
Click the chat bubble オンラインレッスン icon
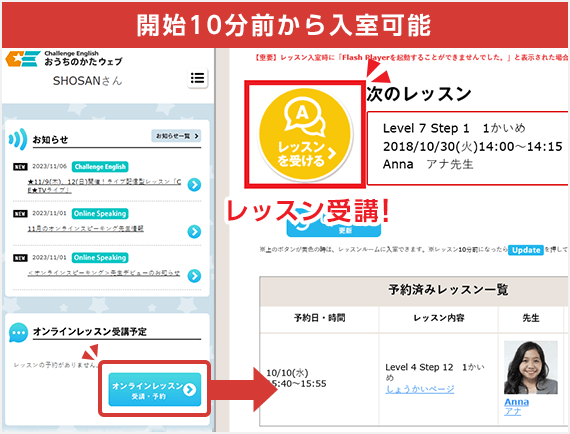coord(18,333)
